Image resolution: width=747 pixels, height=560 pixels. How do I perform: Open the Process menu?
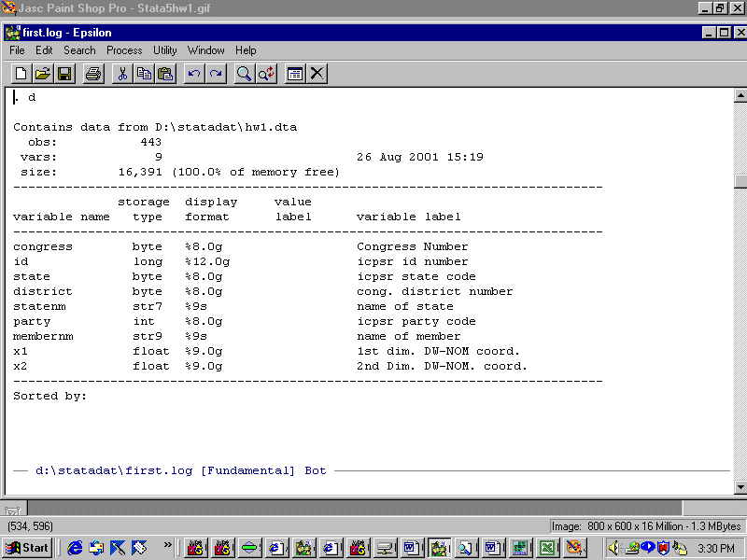click(124, 50)
